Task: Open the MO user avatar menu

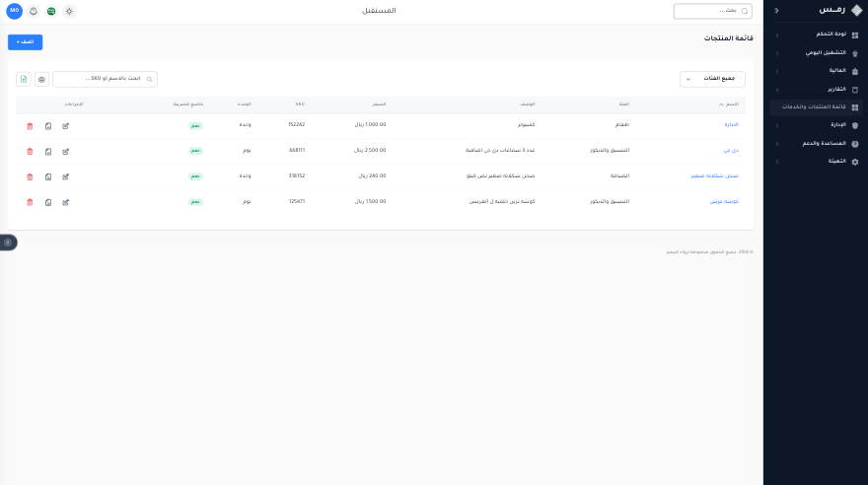Action: (x=15, y=11)
